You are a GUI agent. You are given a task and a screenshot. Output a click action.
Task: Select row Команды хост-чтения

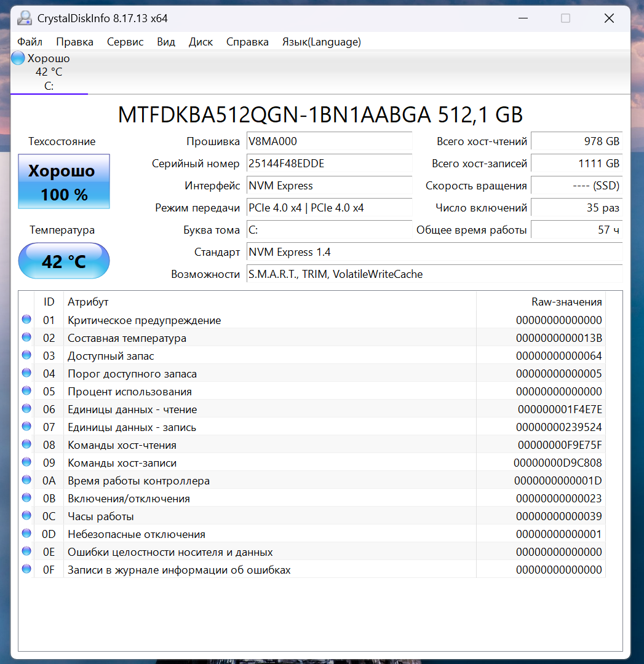(312, 445)
